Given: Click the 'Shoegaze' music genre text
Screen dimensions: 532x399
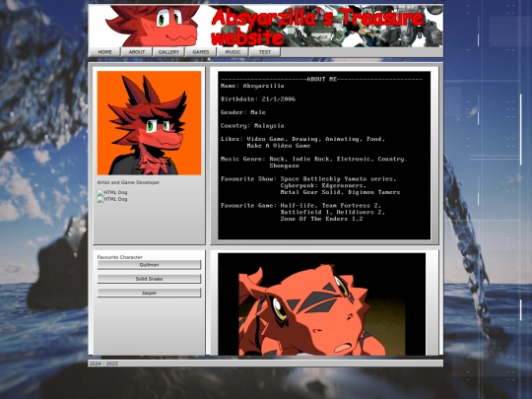Looking at the screenshot, I should [x=285, y=166].
